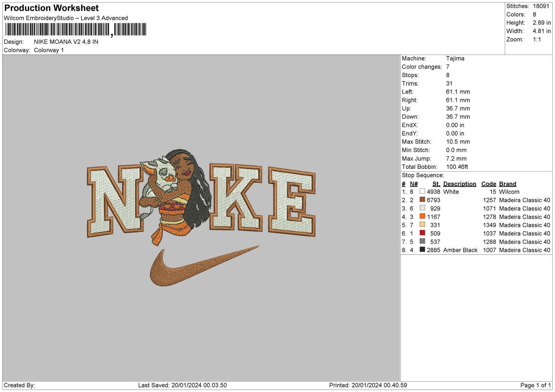Click the thread code '1007'
The height and width of the screenshot is (392, 555).
(x=489, y=250)
